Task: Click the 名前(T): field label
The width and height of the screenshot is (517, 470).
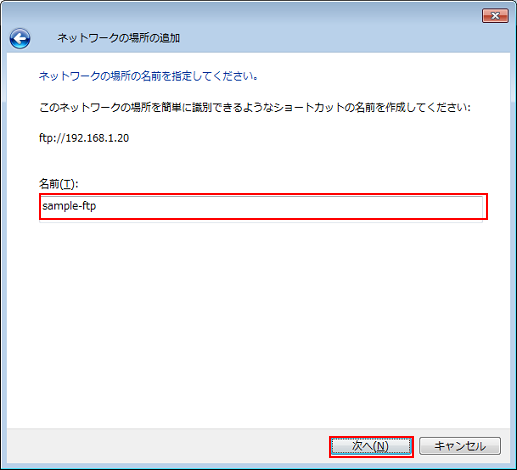Action: (59, 184)
